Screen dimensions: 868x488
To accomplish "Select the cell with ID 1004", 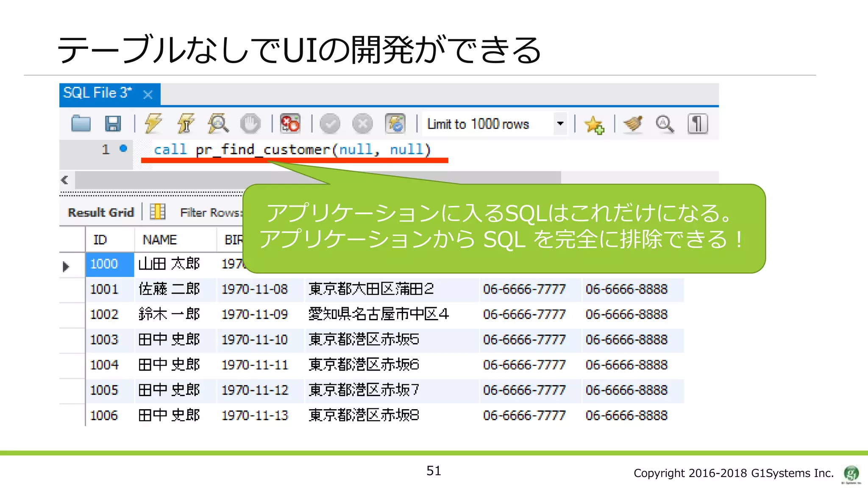I will (110, 365).
